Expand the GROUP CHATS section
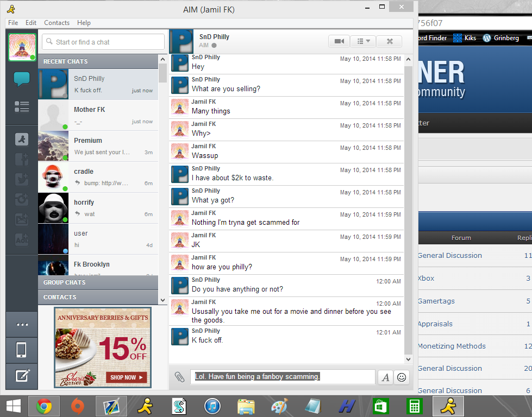This screenshot has height=417, width=532. (98, 282)
